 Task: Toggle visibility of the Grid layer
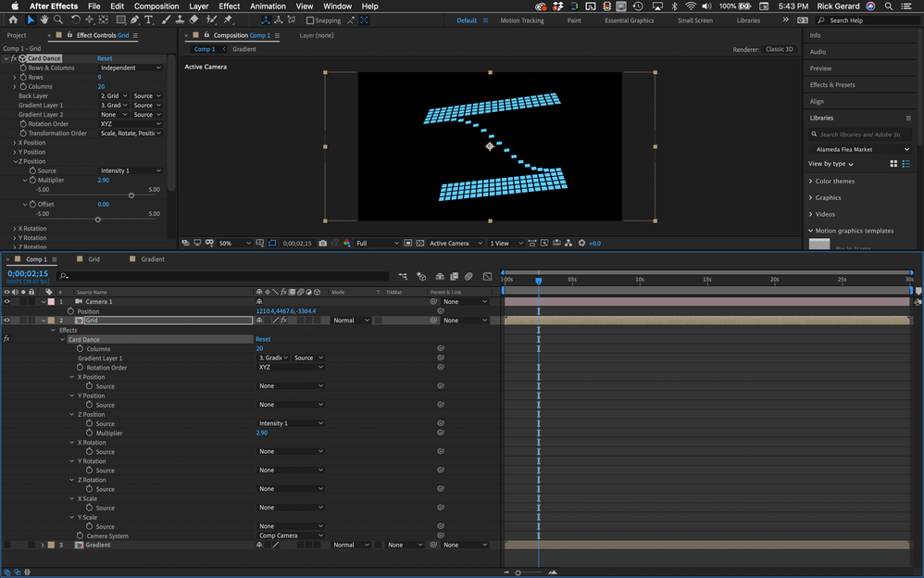[7, 320]
